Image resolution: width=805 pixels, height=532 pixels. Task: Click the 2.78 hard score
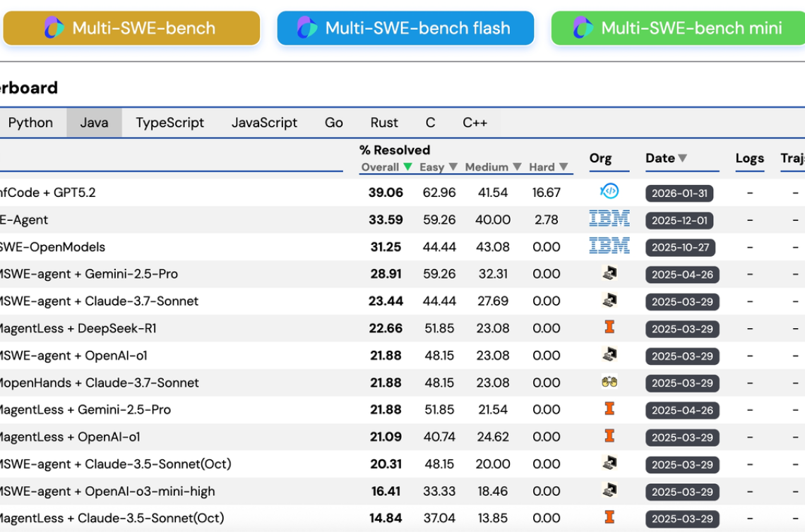(547, 219)
